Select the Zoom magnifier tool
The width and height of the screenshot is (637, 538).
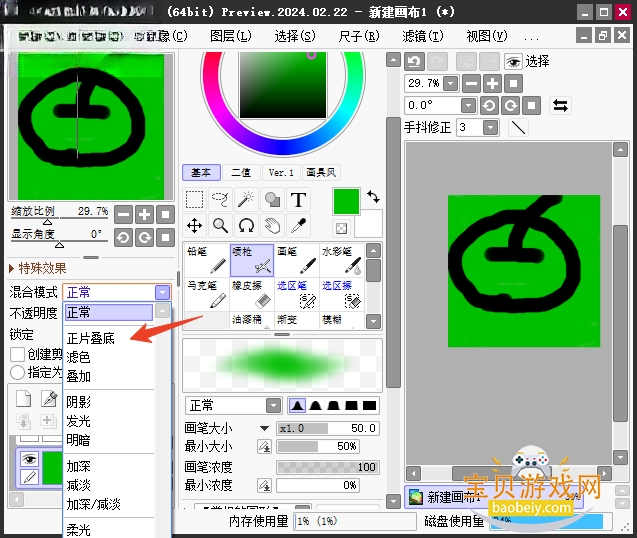tap(221, 226)
